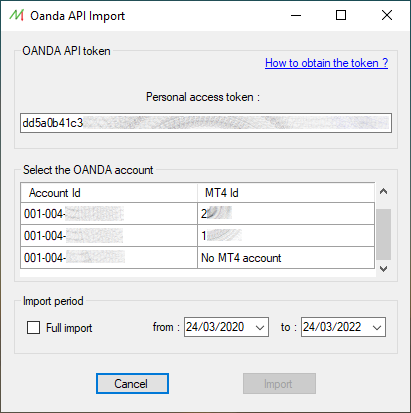The width and height of the screenshot is (411, 413).
Task: Click the Oanda API Import app icon
Action: 16,15
